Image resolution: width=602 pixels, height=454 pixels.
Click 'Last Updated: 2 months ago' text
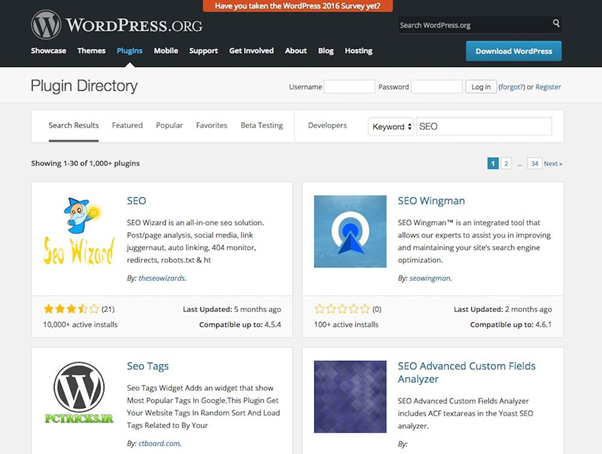[503, 309]
